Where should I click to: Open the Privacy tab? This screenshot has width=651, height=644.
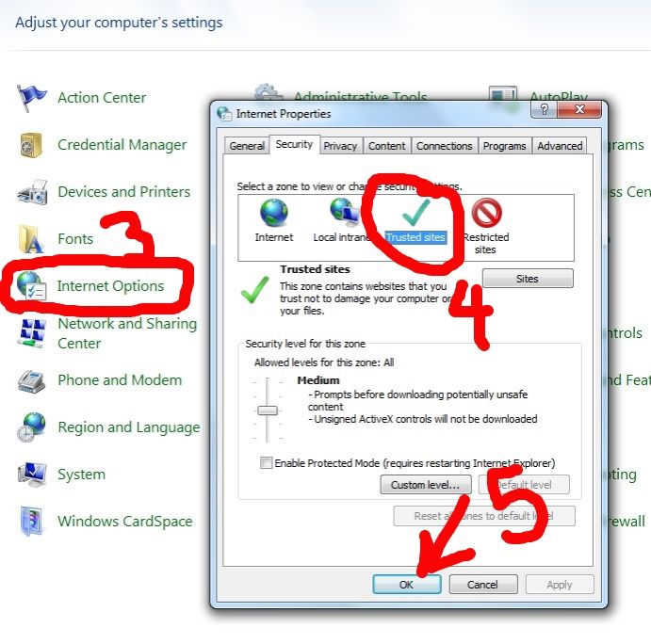pos(340,146)
